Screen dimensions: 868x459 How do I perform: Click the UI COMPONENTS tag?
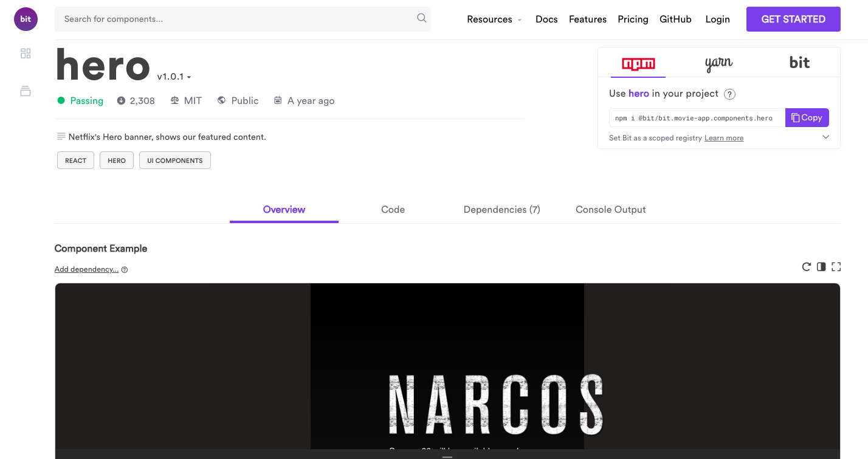point(175,160)
